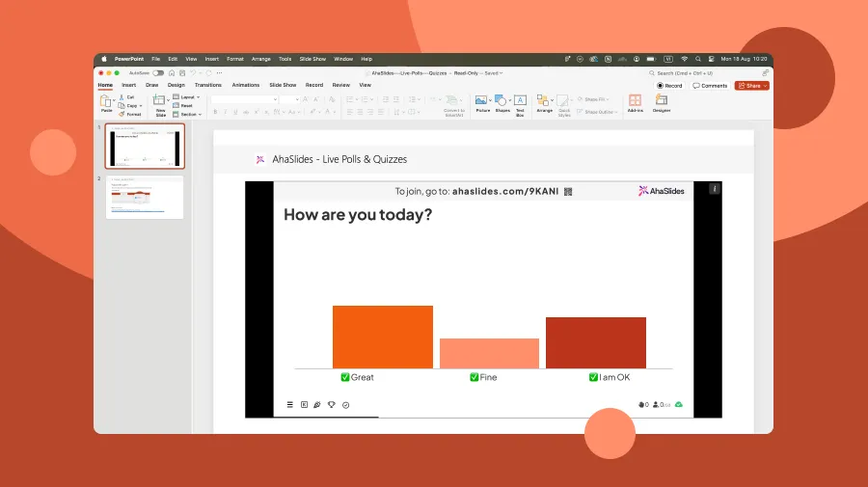868x487 pixels.
Task: Click the trophy leaderboard icon in AhaSlides
Action: [331, 405]
